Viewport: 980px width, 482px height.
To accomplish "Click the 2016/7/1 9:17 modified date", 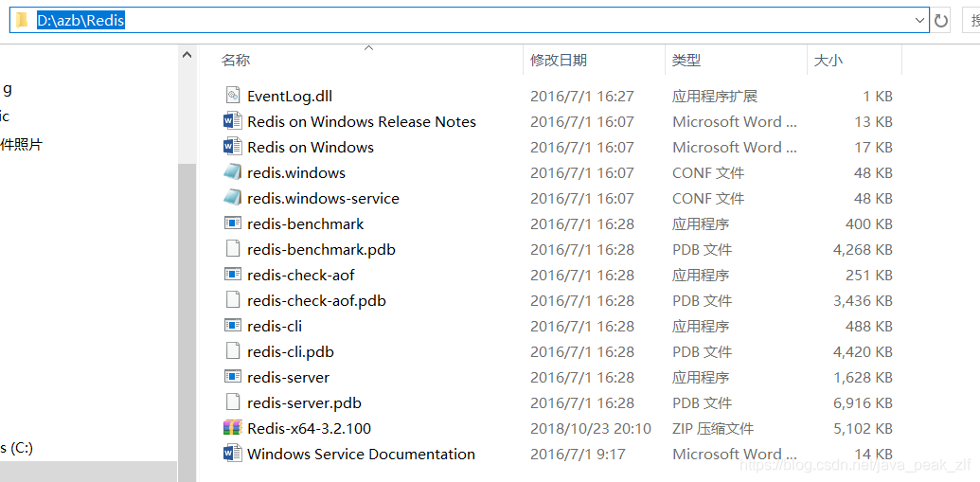I will click(578, 455).
